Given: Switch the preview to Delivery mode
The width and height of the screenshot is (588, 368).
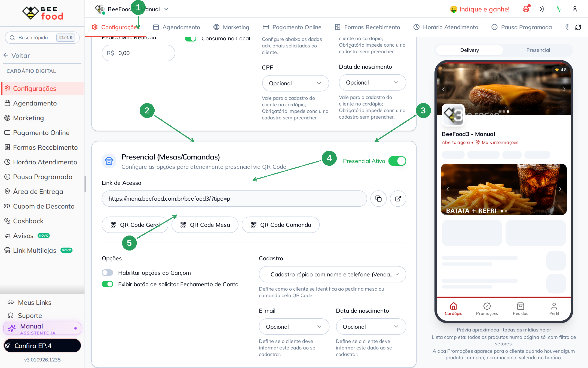Looking at the screenshot, I should pos(470,50).
